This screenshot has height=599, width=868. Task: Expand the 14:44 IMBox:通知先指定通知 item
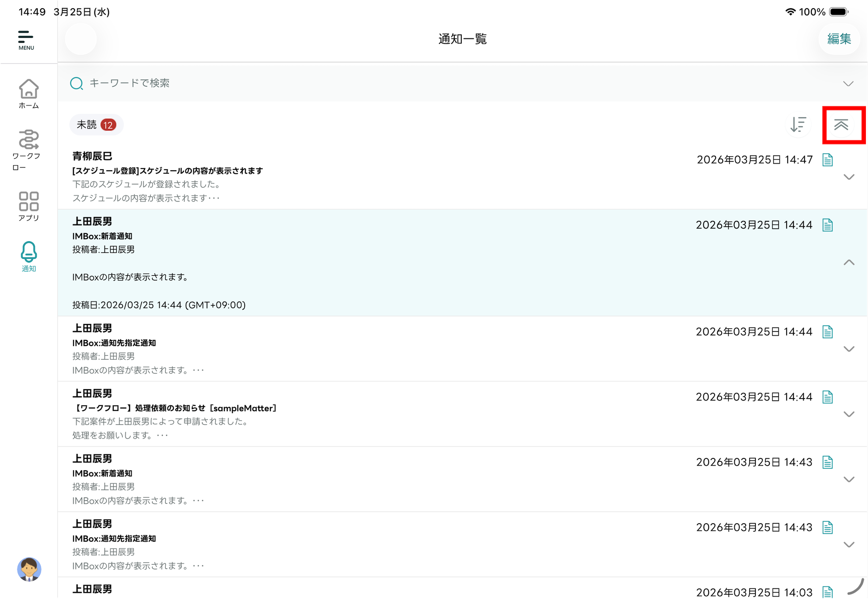point(849,349)
